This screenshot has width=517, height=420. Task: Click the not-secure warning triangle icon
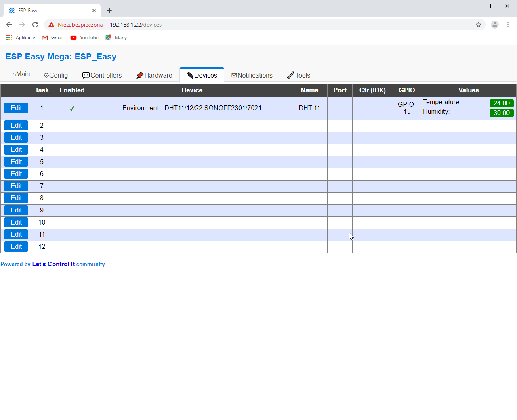point(51,25)
